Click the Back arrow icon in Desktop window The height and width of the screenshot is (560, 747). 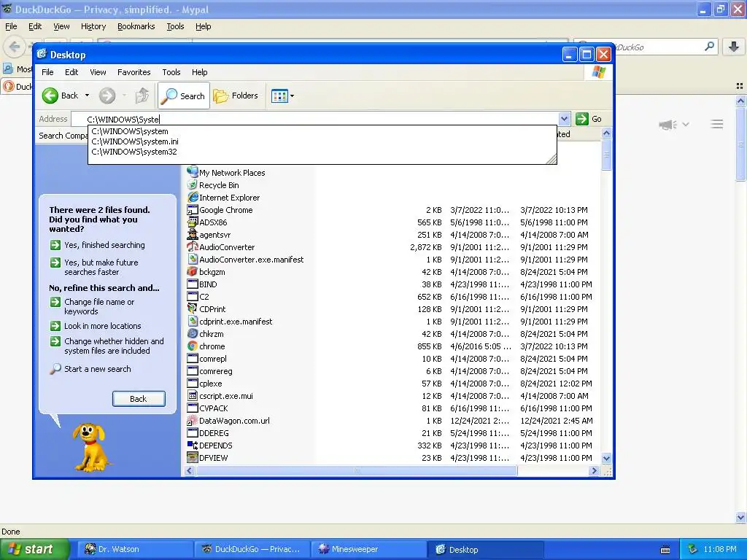click(50, 96)
